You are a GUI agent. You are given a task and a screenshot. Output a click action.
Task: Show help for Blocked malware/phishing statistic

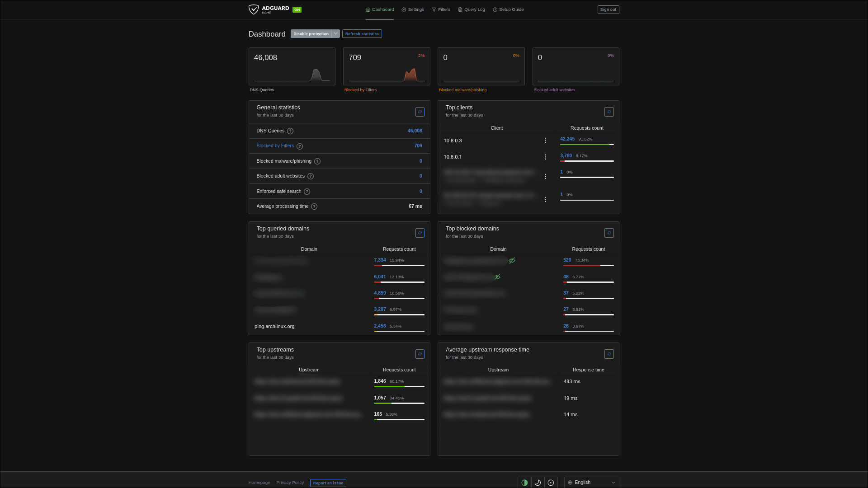[317, 161]
